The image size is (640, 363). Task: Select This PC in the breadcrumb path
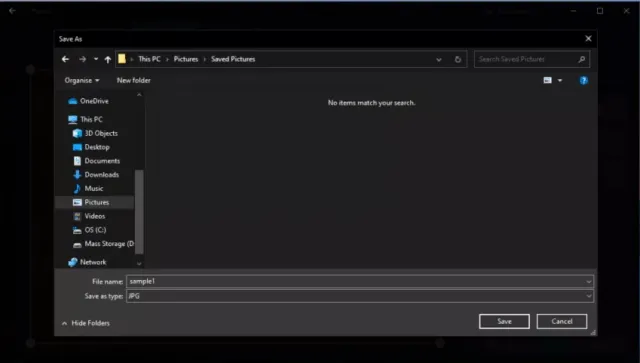[x=149, y=59]
